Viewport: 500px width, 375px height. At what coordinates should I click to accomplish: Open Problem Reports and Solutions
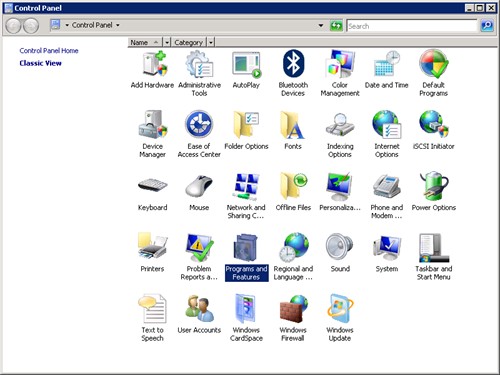(199, 257)
